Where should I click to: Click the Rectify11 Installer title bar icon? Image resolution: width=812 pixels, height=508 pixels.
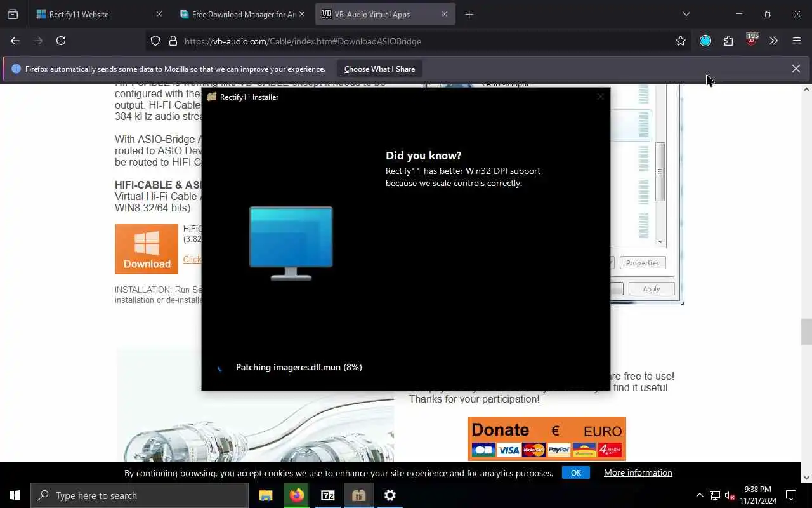tap(212, 97)
